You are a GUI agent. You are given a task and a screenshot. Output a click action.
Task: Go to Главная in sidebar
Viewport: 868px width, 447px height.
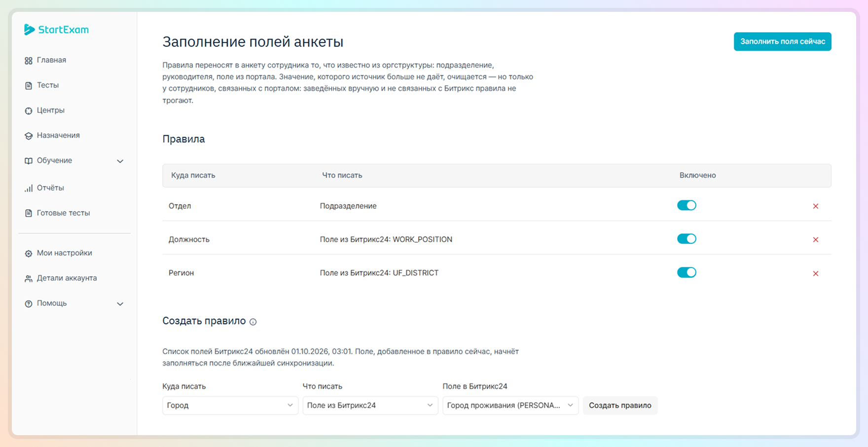tap(51, 60)
